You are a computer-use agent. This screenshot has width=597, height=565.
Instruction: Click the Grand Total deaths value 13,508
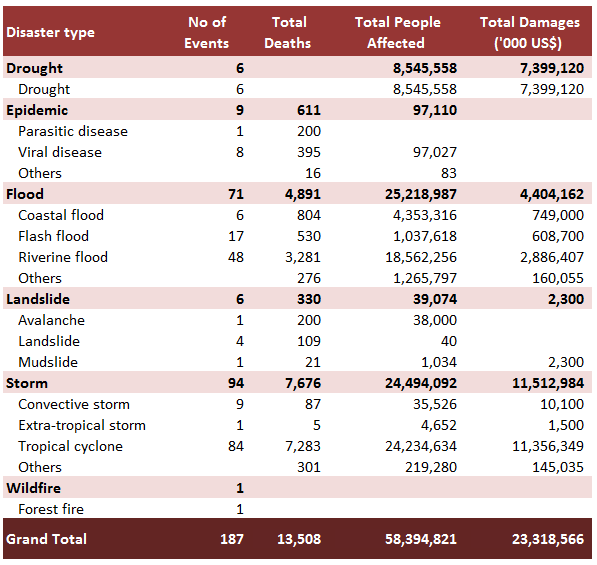299,539
